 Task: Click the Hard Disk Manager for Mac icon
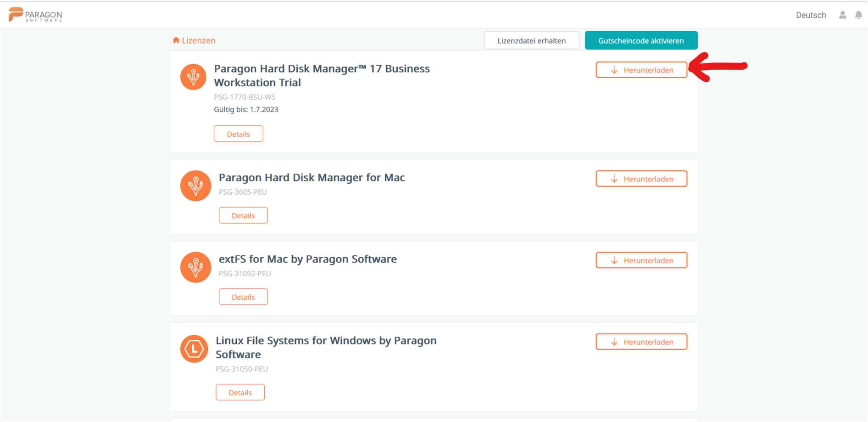point(195,186)
